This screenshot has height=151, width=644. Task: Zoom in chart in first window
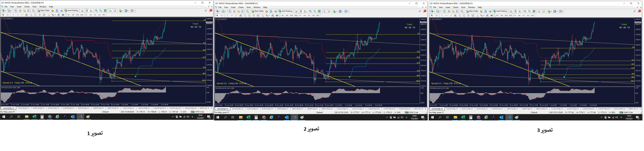(96, 11)
